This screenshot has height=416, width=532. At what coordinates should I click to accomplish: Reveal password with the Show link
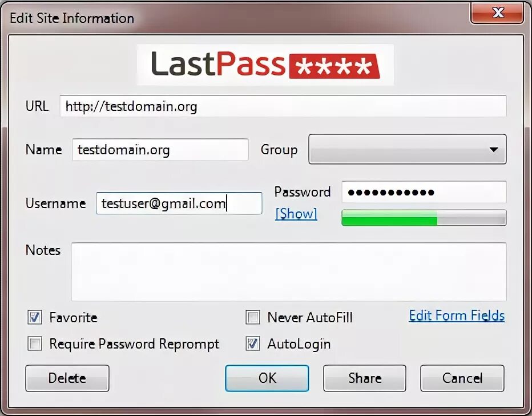click(296, 214)
